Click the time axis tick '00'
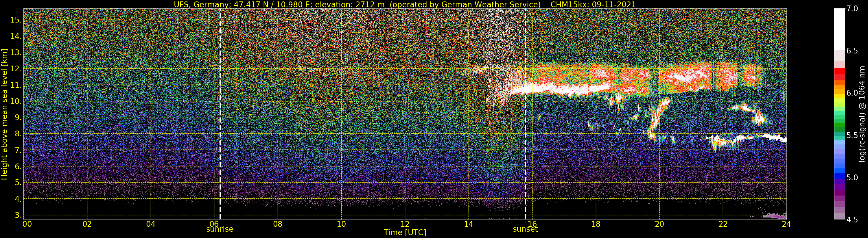This screenshot has width=868, height=238. click(x=27, y=224)
